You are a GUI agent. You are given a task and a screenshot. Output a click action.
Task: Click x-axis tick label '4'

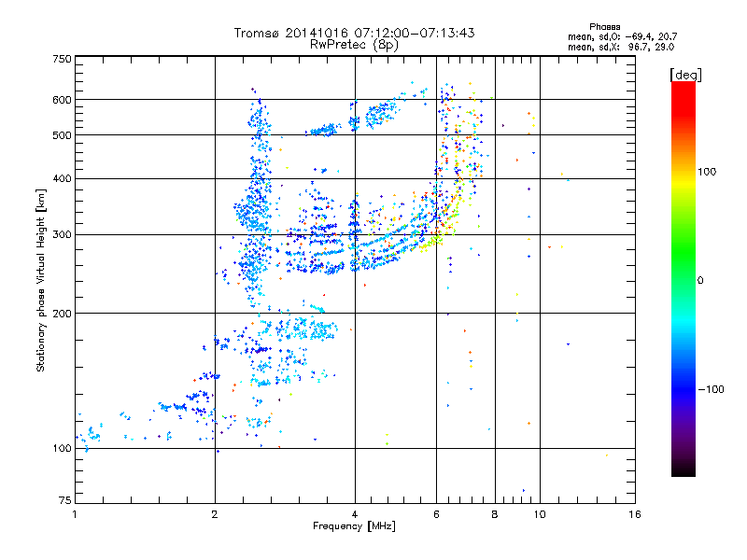[355, 514]
